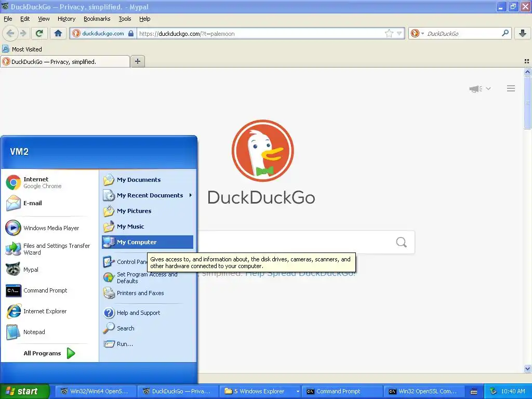Click the vertical scrollbar thumb
The height and width of the screenshot is (399, 532).
coord(528,102)
